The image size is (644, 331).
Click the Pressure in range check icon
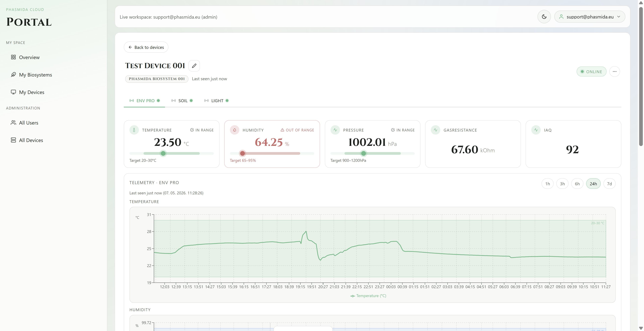coord(393,130)
